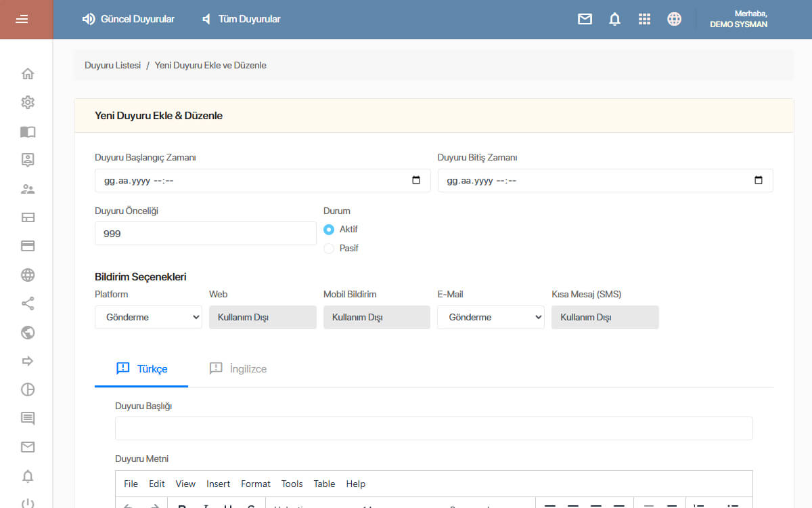Open the apps grid icon in the top bar
The width and height of the screenshot is (812, 508).
pos(644,19)
